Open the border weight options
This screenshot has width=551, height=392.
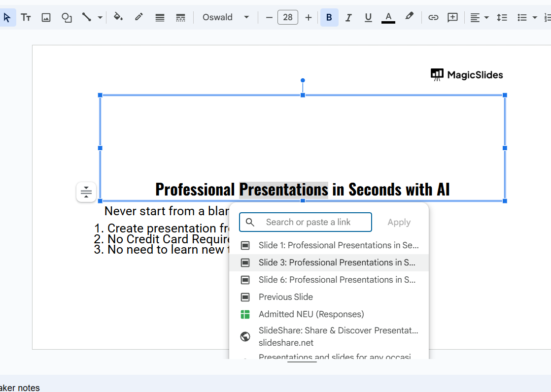(x=160, y=18)
